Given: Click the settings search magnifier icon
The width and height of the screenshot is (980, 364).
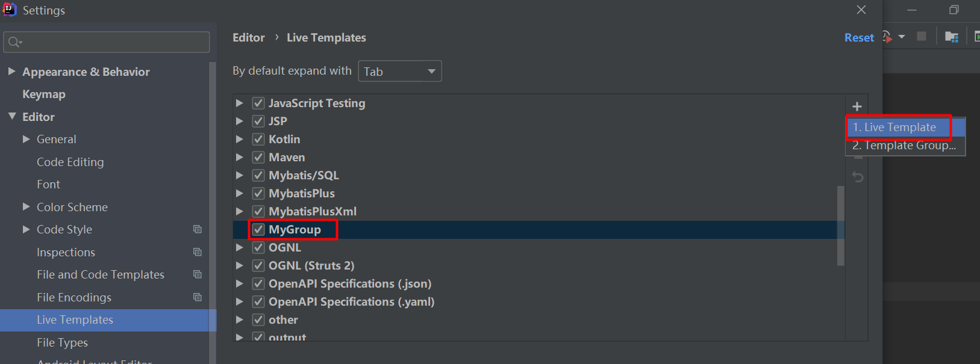Looking at the screenshot, I should point(14,42).
